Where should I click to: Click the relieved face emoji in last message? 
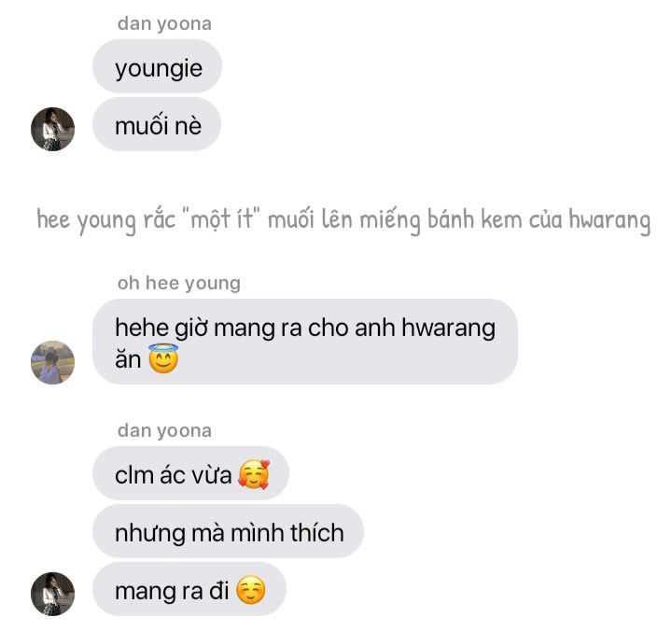pos(251,590)
